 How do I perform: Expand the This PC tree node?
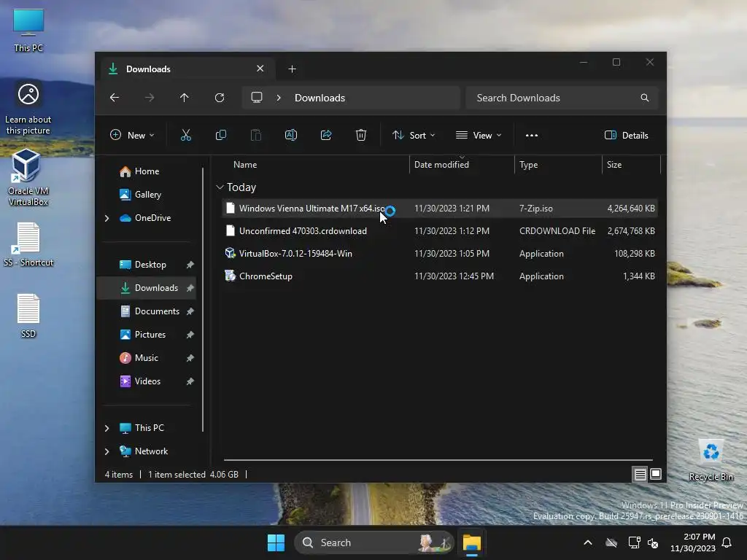click(107, 428)
